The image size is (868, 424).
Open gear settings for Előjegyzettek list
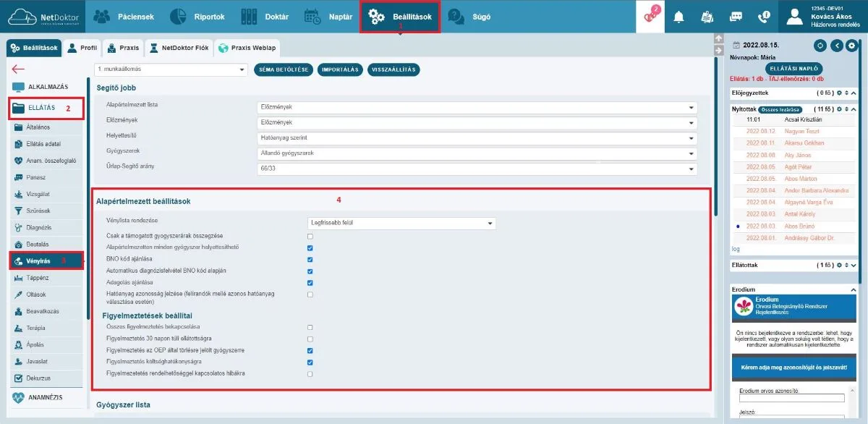[839, 93]
